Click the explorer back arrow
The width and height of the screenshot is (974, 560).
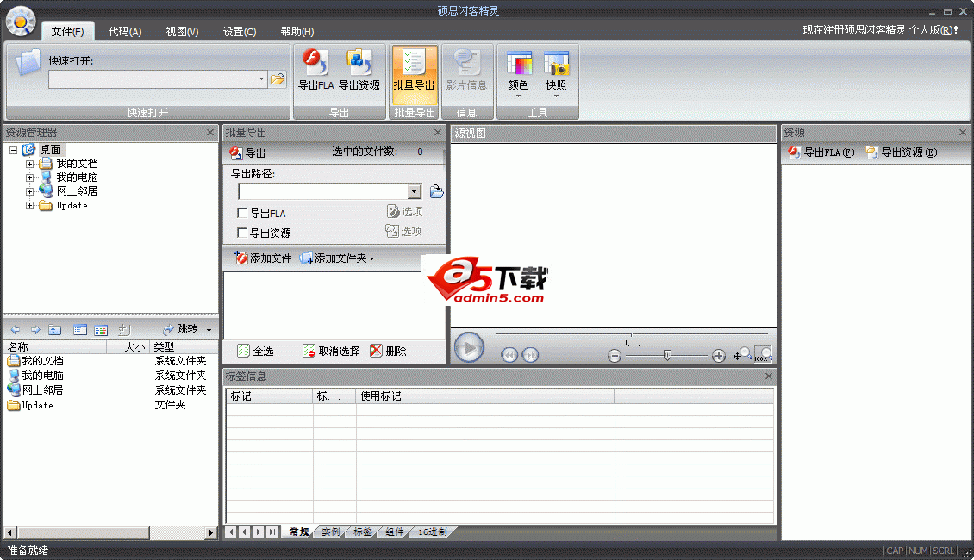(x=16, y=330)
